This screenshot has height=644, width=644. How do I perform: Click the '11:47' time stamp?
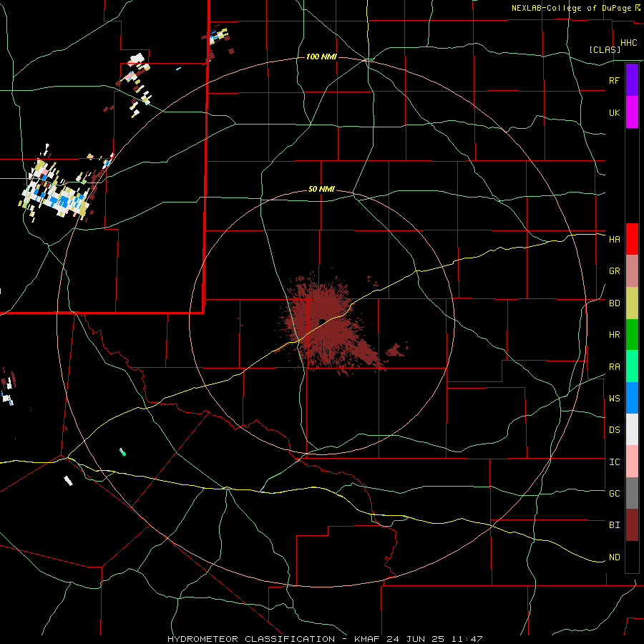click(x=467, y=639)
